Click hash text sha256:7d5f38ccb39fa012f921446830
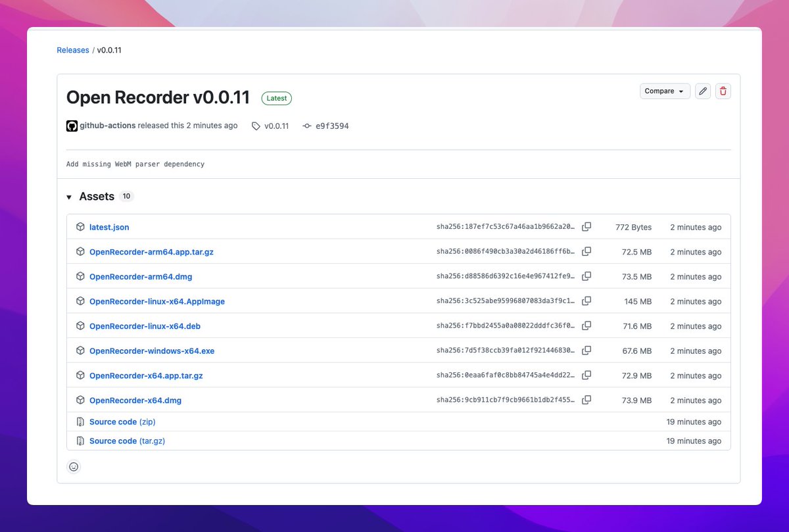The width and height of the screenshot is (789, 532). [506, 351]
